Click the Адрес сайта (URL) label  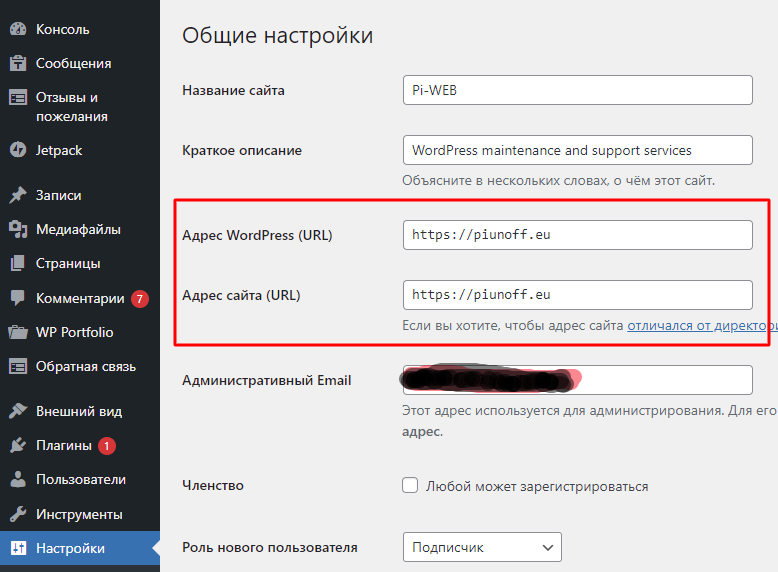coord(241,295)
